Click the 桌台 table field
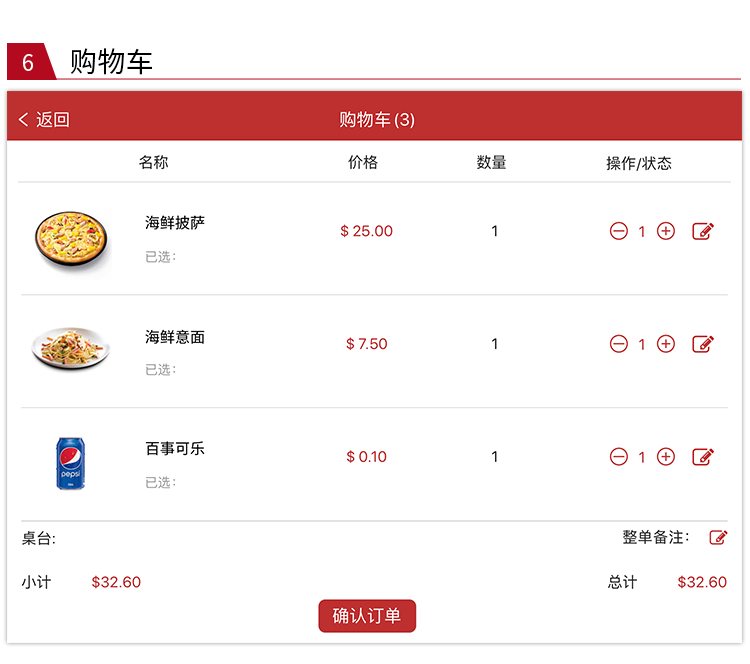750x664 pixels. point(39,538)
